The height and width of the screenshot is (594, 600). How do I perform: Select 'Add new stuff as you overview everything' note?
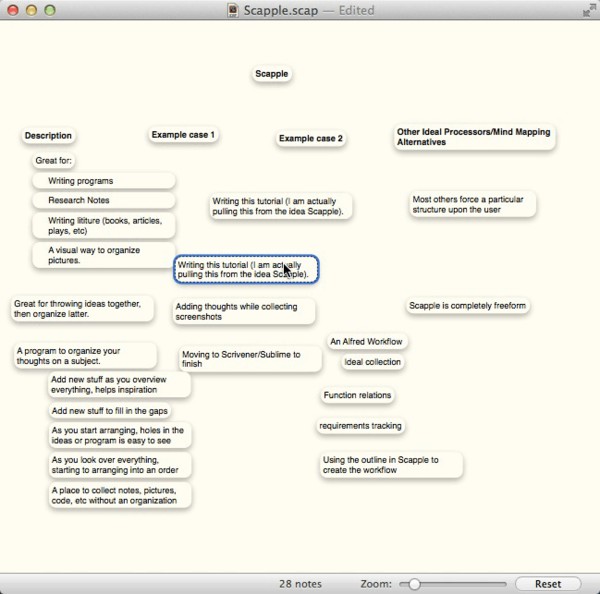(119, 385)
